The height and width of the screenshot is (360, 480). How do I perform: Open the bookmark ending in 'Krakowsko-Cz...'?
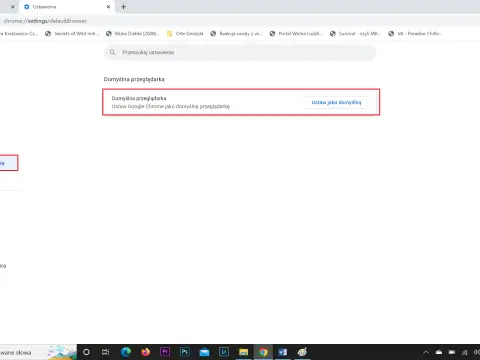[x=19, y=34]
